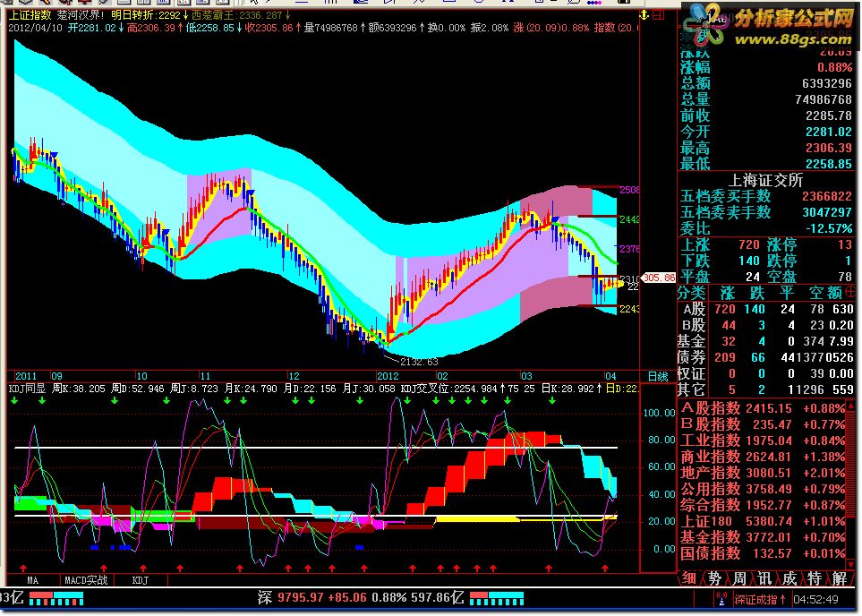Open the 讯 news tab

click(764, 577)
